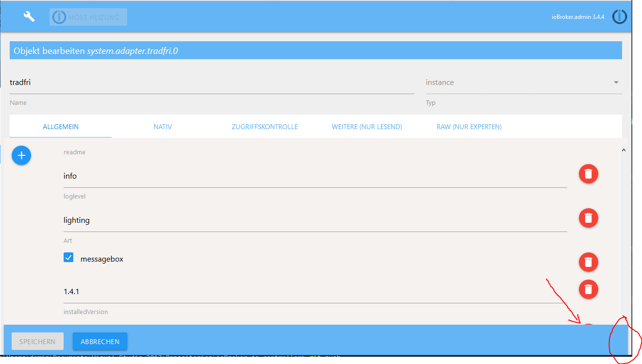Image resolution: width=642 pixels, height=364 pixels.
Task: Switch to WEITERE (NUR LESEND) tab
Action: pyautogui.click(x=367, y=126)
